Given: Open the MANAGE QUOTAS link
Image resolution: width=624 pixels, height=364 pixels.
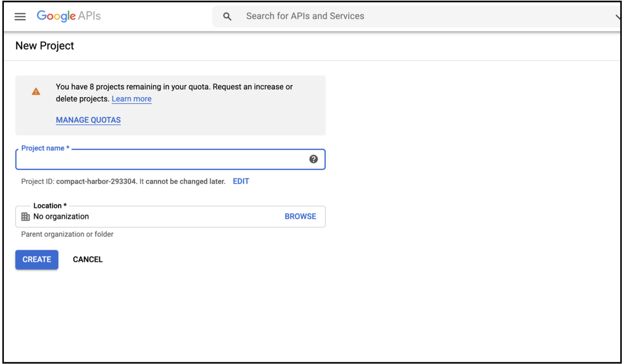Looking at the screenshot, I should click(x=88, y=120).
